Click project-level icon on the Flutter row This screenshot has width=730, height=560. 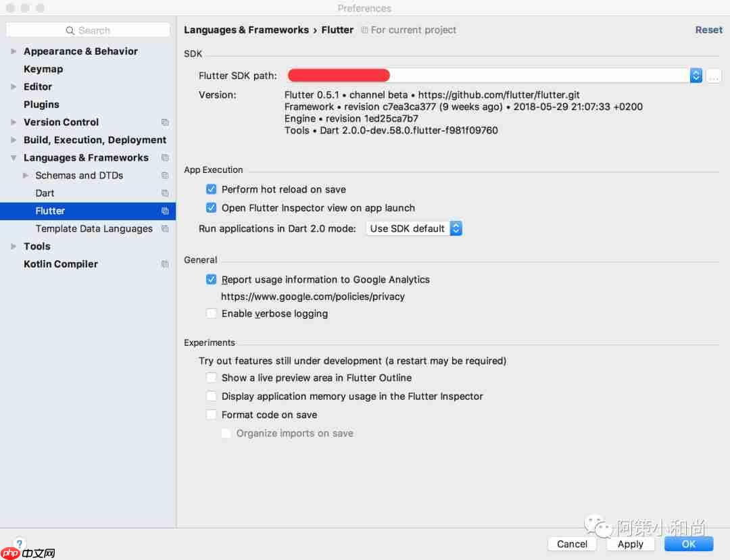coord(165,211)
